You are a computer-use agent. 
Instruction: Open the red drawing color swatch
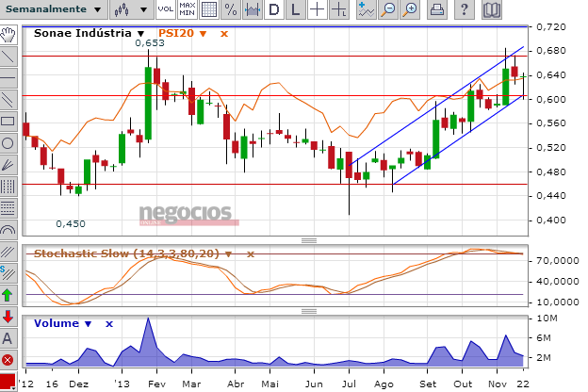pyautogui.click(x=8, y=381)
